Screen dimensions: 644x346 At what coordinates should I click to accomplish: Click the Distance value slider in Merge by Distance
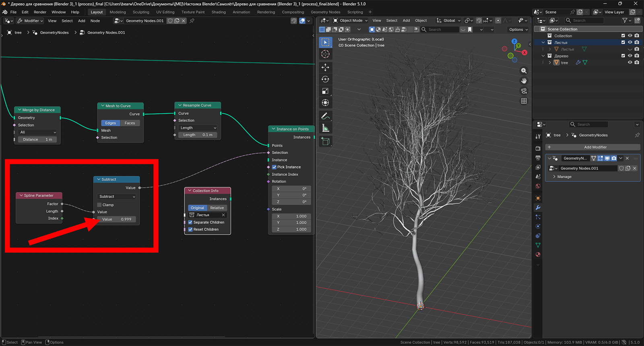click(x=37, y=140)
